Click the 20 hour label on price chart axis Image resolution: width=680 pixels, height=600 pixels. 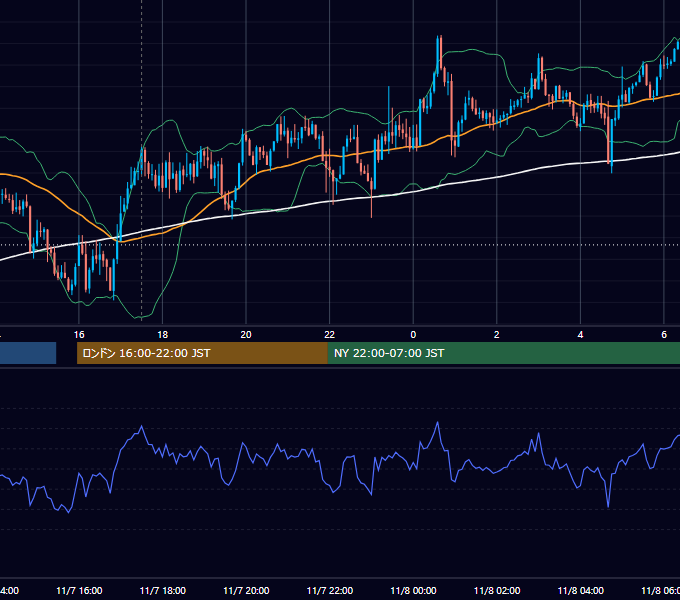246,335
